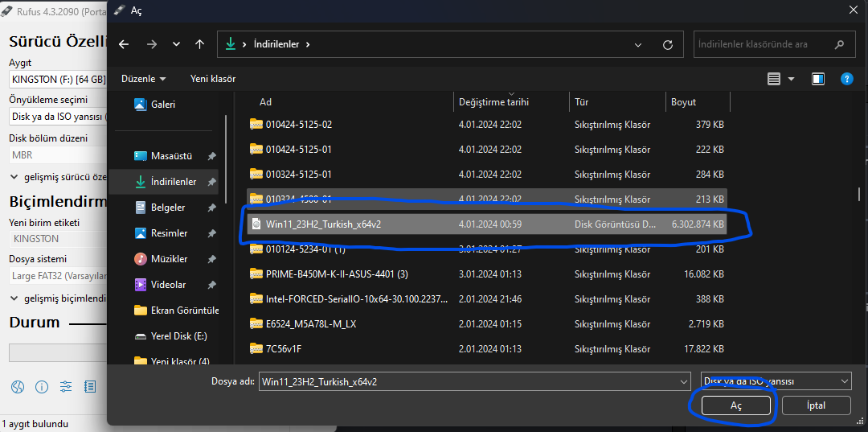Select the 010324-5125-01 file name
Screen dimensions: 868x432
(299, 174)
